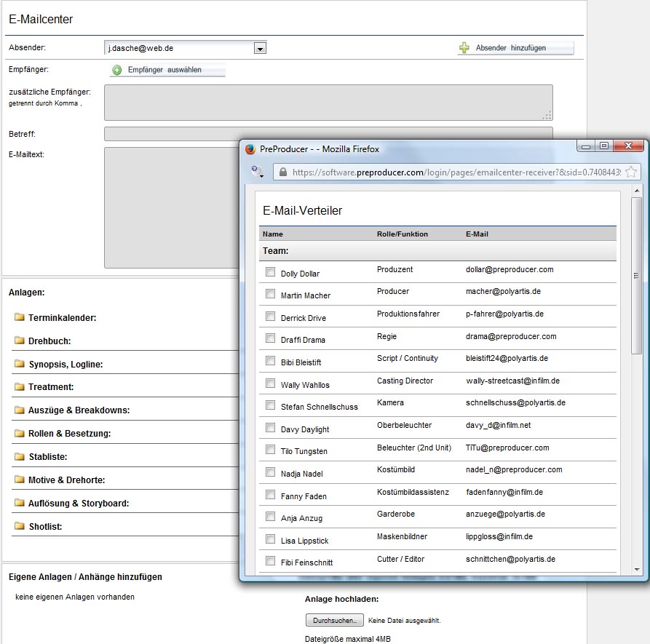Bookmark page with the star icon
This screenshot has width=650, height=644.
point(631,172)
